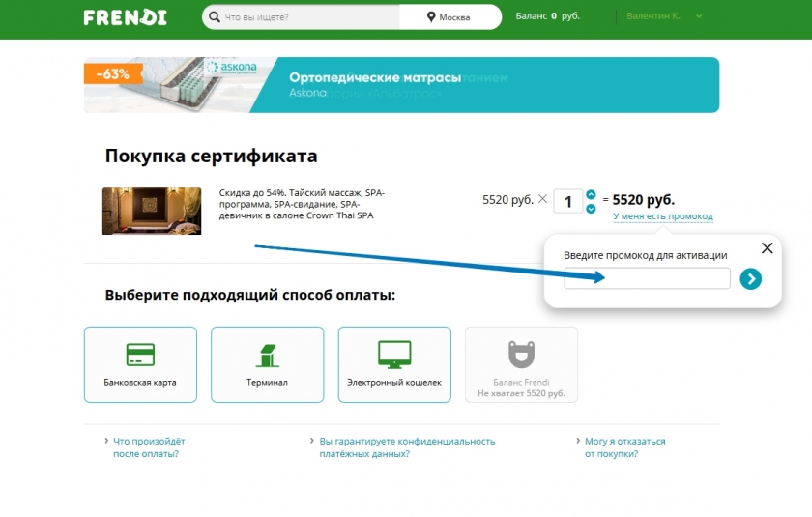Click the 5520 руб. total price

[643, 200]
